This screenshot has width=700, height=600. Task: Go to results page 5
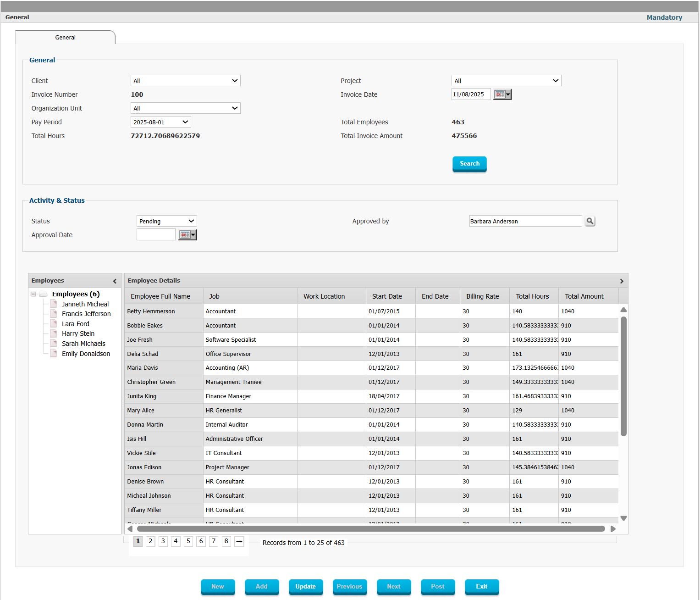point(188,541)
